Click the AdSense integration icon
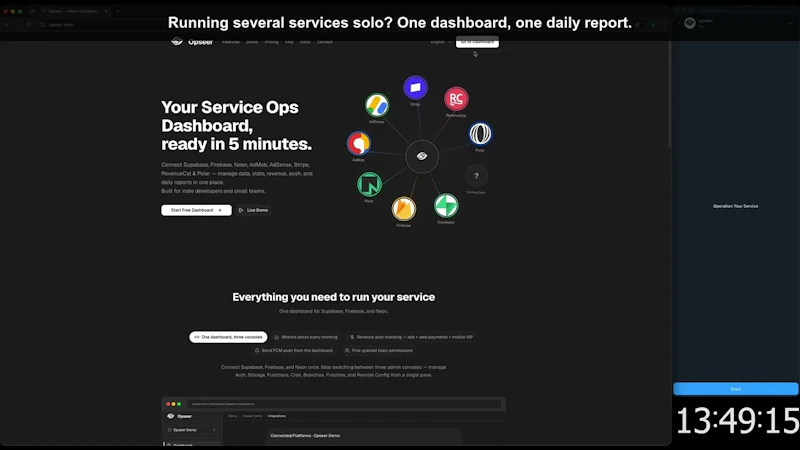Screen dimensions: 800x450 point(377,105)
